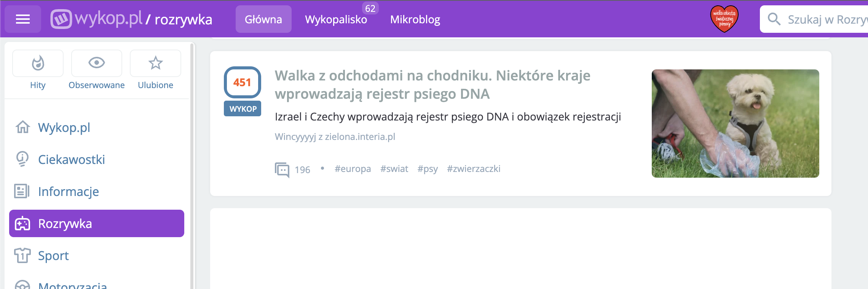
Task: Select the Sport sidebar category
Action: [x=53, y=255]
